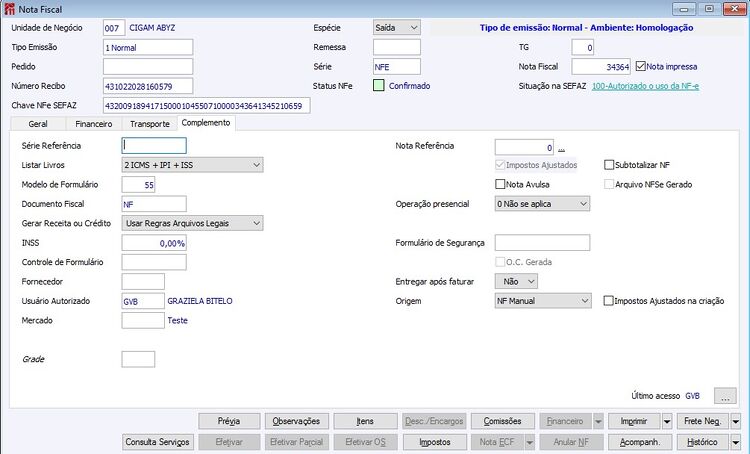
Task: Click the Mercado input field
Action: tap(143, 321)
